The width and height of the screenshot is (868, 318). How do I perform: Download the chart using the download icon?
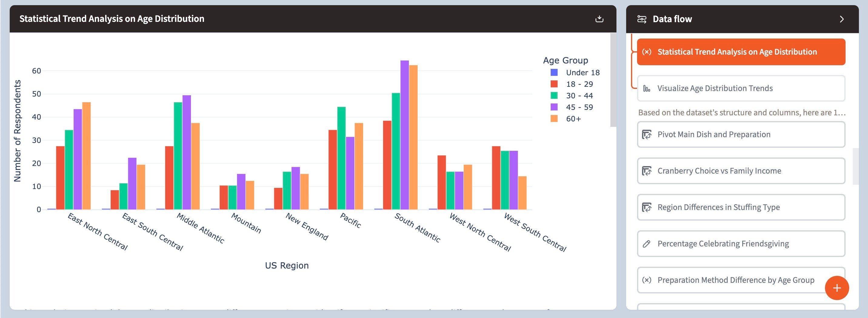599,19
